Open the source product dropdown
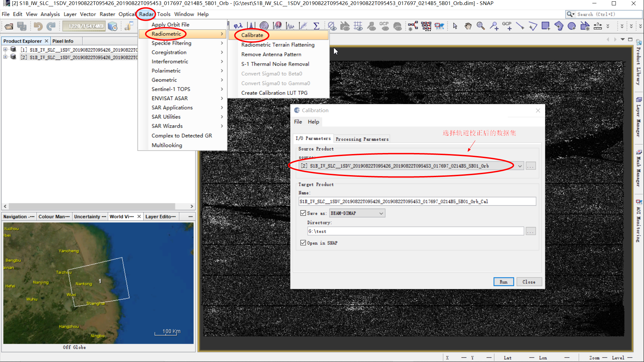The width and height of the screenshot is (644, 362). click(520, 166)
